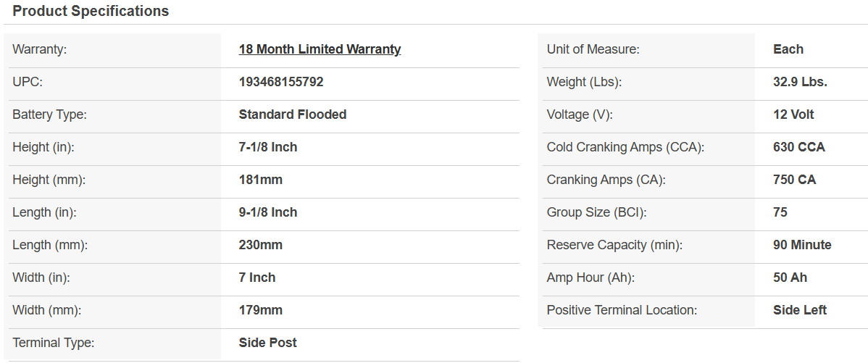Click the Group Size (BCI) label
Viewport: 868px width, 363px height.
pyautogui.click(x=596, y=212)
